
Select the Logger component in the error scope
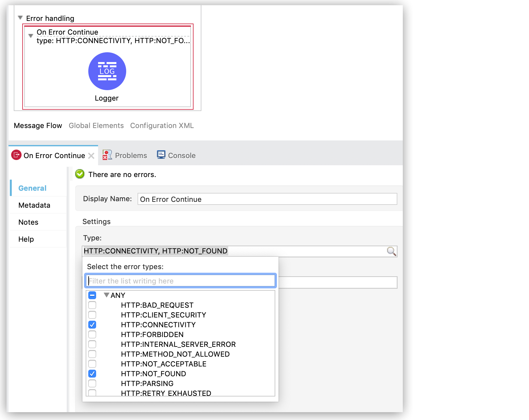click(x=107, y=71)
